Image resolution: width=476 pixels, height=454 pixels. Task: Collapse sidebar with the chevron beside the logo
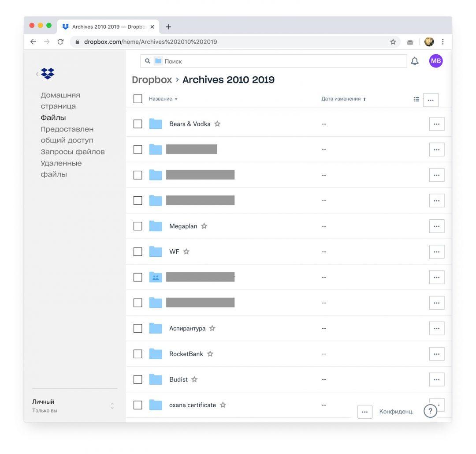click(37, 74)
